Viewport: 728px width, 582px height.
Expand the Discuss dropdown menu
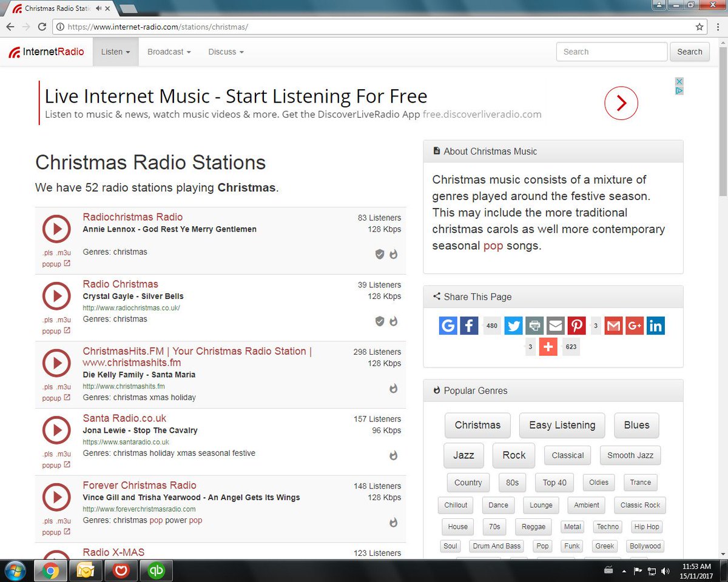point(226,52)
